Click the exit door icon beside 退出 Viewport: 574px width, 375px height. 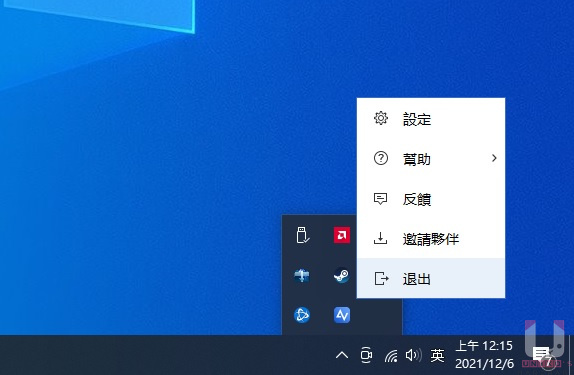[x=381, y=278]
